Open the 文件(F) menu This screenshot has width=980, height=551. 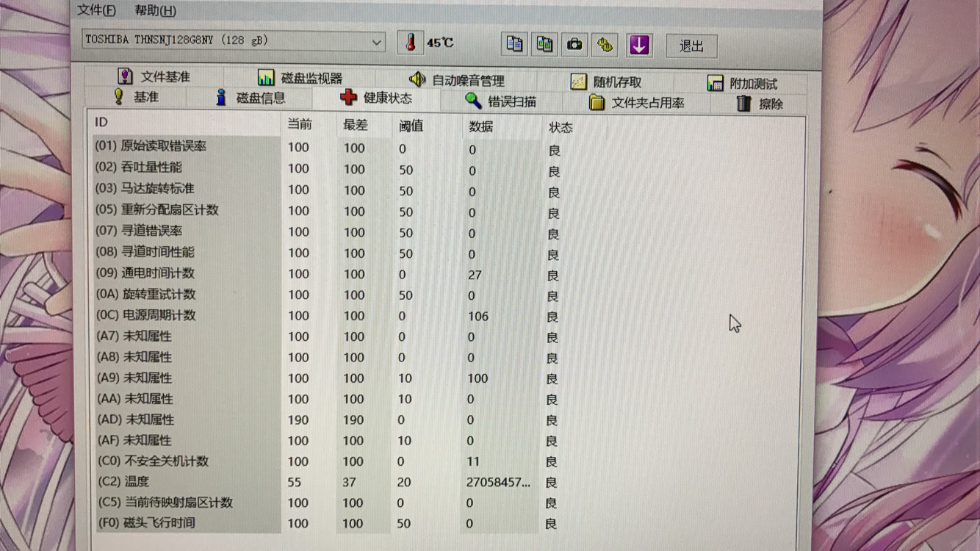pyautogui.click(x=97, y=10)
